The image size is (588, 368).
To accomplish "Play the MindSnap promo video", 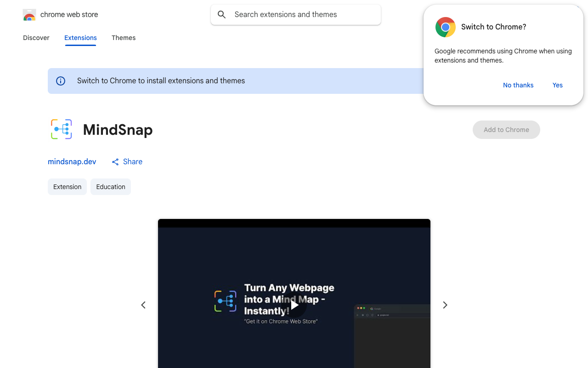I will pyautogui.click(x=294, y=305).
